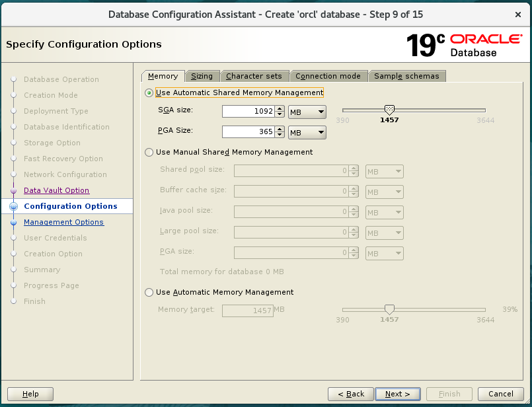Select Use Automatic Shared Memory Management

(149, 92)
